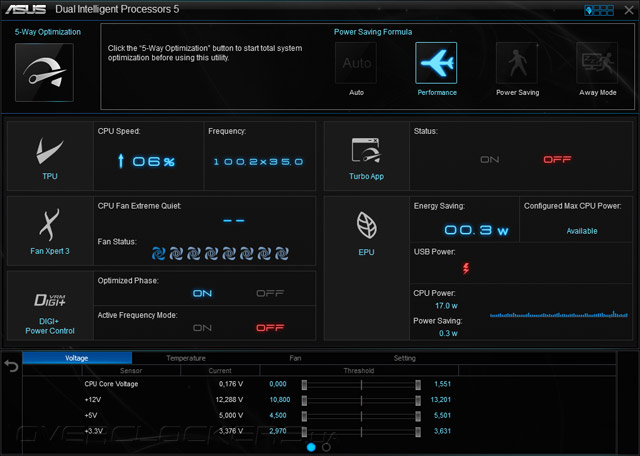Turn Turbo App status ON
The image size is (640, 456).
coord(489,160)
